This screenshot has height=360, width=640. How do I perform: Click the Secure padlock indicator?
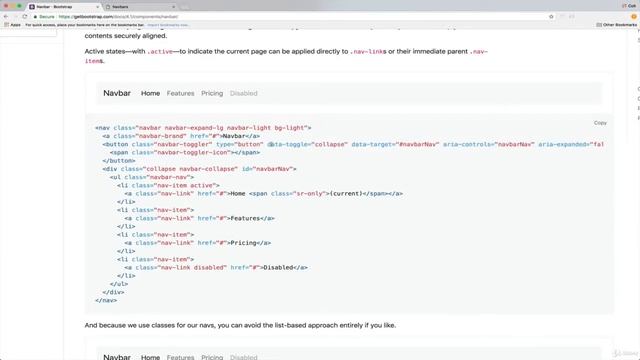tap(44, 17)
